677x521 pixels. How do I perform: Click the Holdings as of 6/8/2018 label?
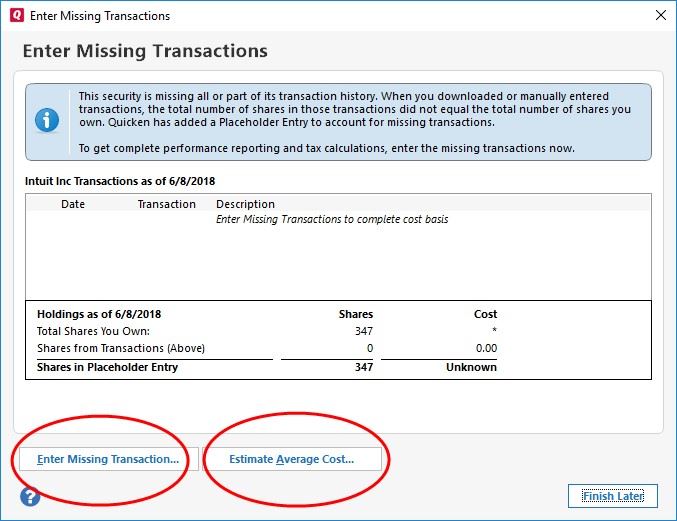point(99,314)
